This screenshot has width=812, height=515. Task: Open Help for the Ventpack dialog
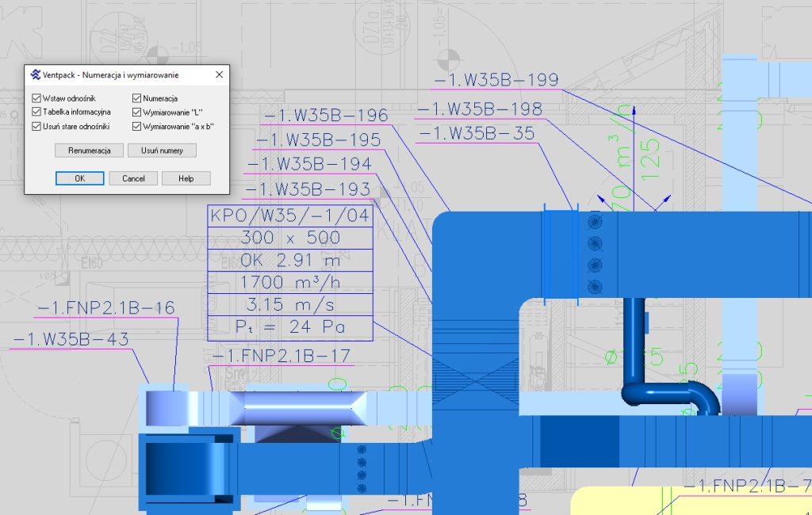186,178
